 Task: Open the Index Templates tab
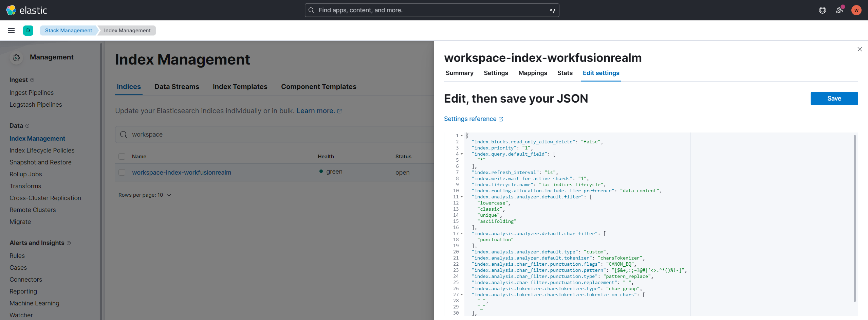(240, 87)
